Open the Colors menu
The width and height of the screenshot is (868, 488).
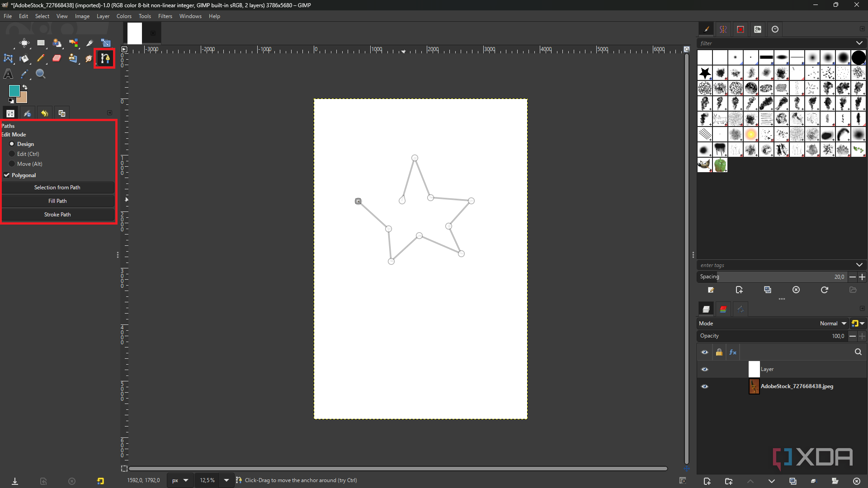coord(124,16)
